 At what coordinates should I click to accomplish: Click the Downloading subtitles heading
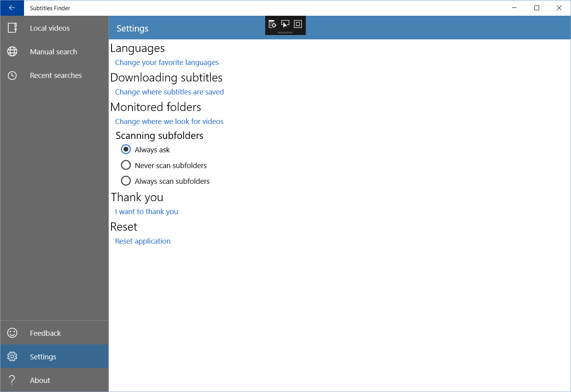[166, 78]
